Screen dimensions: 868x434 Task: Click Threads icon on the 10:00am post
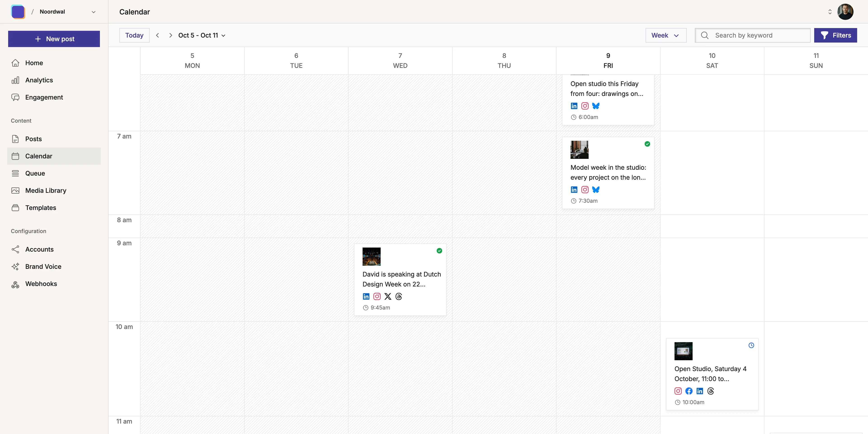[710, 391]
